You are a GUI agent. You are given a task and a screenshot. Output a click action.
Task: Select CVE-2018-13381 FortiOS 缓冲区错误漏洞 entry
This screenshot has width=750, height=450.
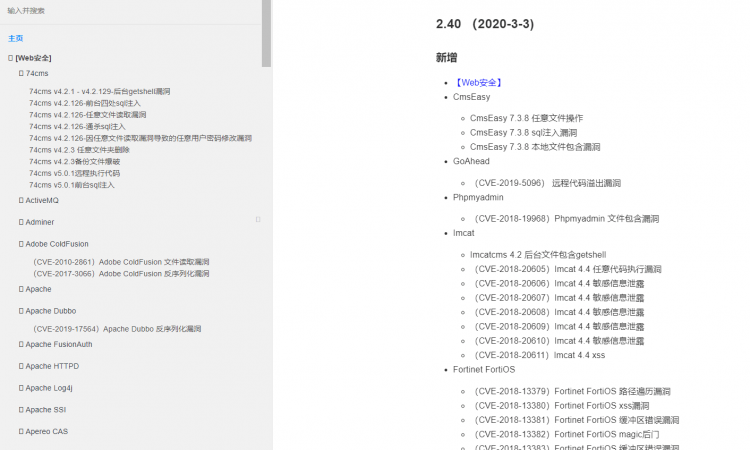[x=574, y=420]
